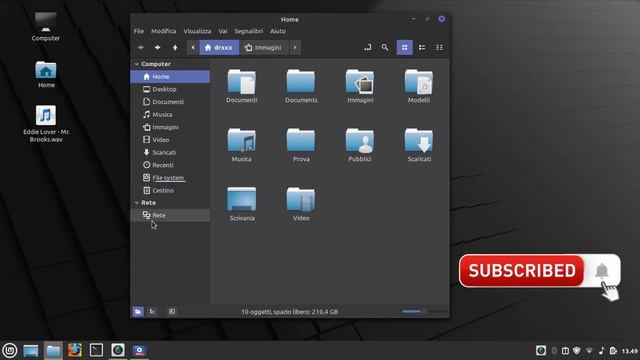The height and width of the screenshot is (360, 640).
Task: Select Musica in the sidebar
Action: (x=170, y=115)
